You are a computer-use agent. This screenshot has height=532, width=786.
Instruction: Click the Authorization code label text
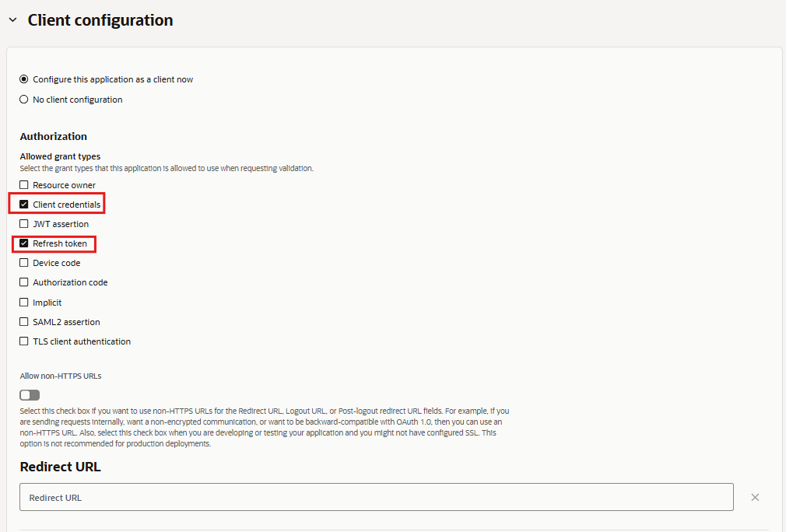(70, 282)
